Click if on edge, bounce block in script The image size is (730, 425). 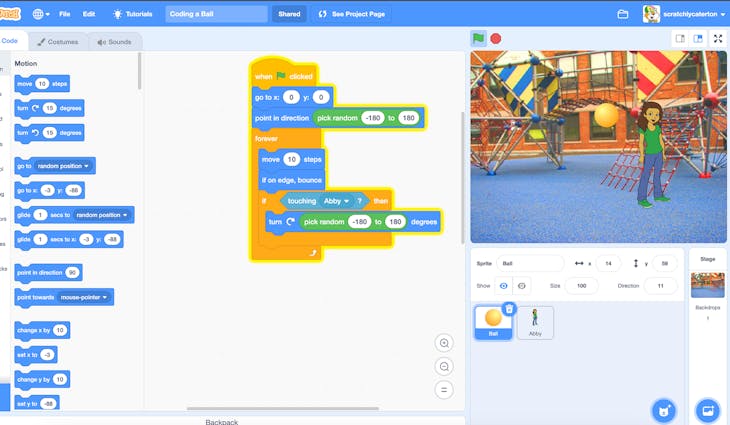point(291,180)
